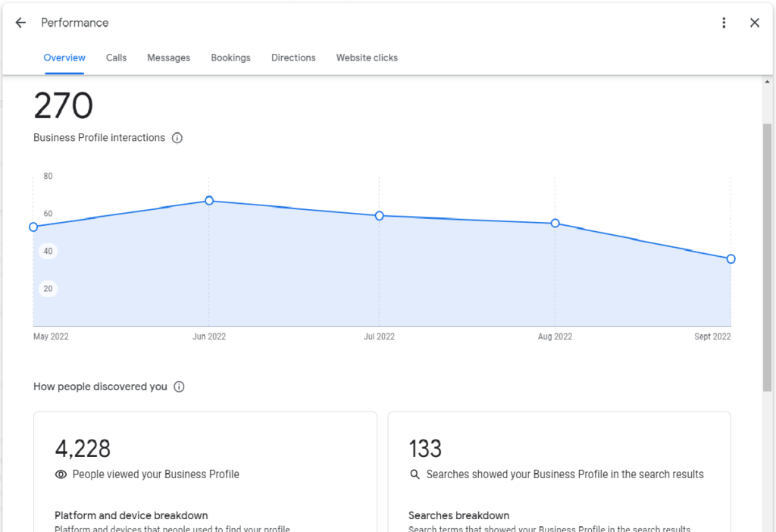Switch to the Calls tab
The image size is (776, 532).
116,58
